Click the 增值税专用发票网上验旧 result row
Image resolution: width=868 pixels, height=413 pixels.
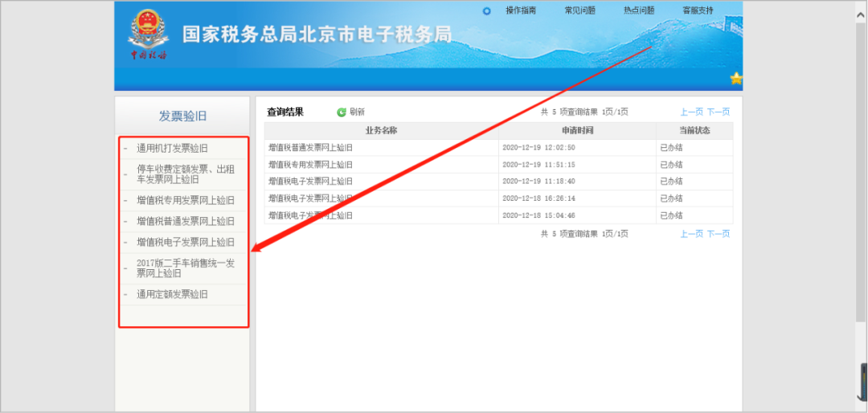coord(498,165)
